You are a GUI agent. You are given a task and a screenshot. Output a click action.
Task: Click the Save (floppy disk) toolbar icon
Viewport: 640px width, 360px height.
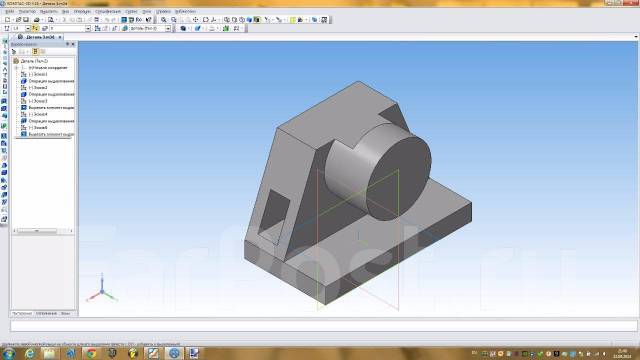pyautogui.click(x=26, y=20)
